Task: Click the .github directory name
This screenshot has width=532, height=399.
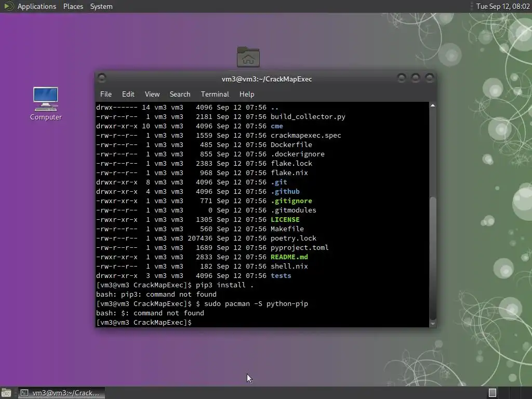Action: click(285, 191)
